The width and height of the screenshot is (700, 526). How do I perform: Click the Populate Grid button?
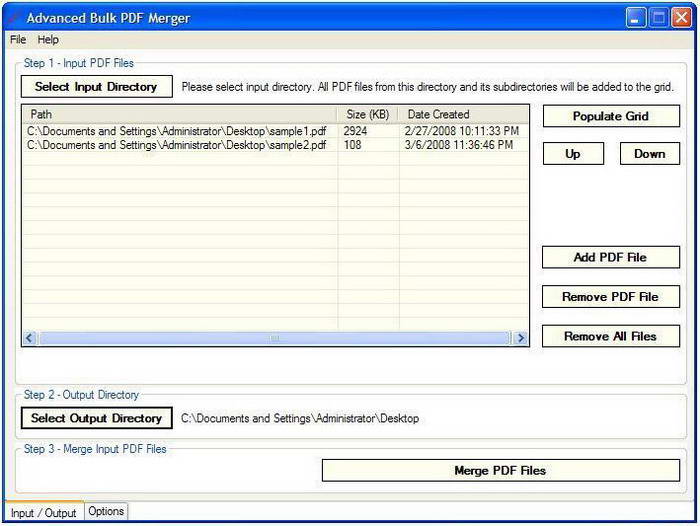(x=611, y=116)
